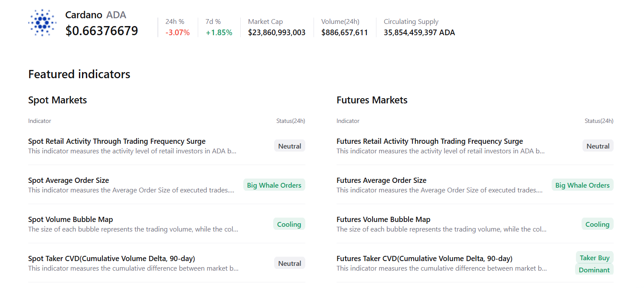This screenshot has width=644, height=288.
Task: Click the 24h percent change value
Action: pos(177,33)
